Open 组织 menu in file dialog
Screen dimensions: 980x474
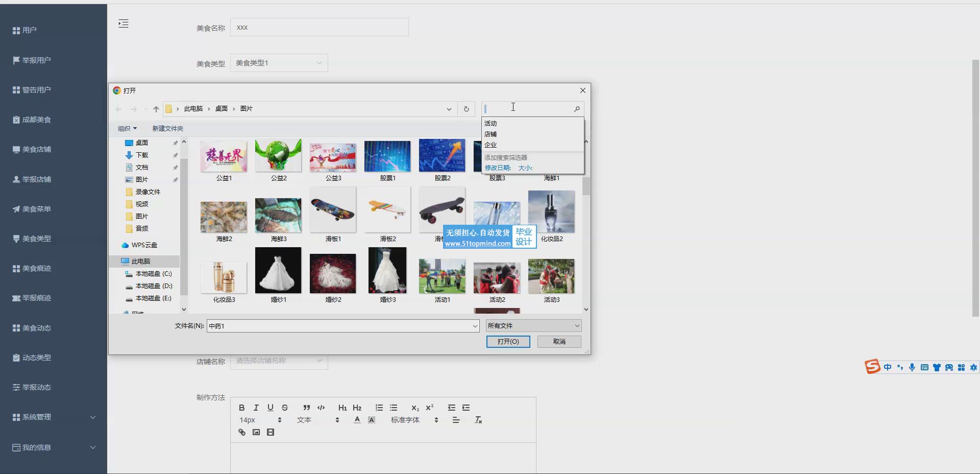pos(127,128)
